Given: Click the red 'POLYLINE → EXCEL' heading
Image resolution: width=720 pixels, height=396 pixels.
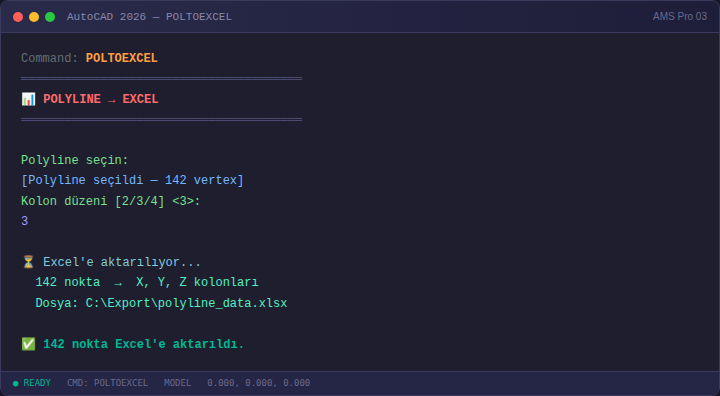Looking at the screenshot, I should click(x=101, y=99).
